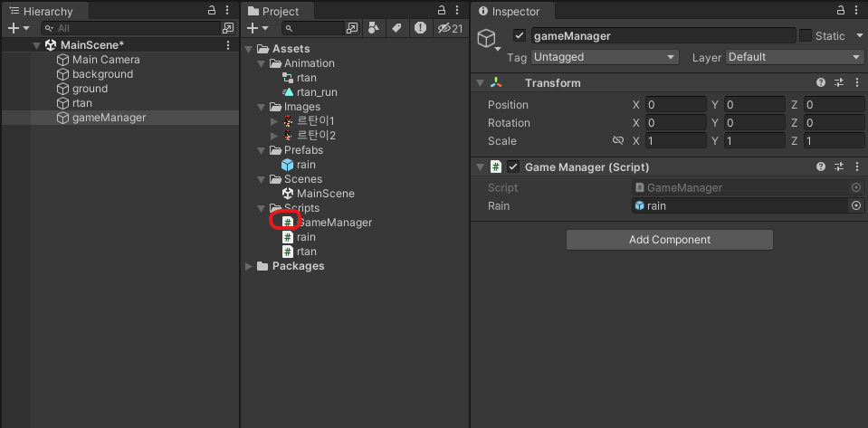Toggle Scale constrained proportions link icon

tap(618, 140)
